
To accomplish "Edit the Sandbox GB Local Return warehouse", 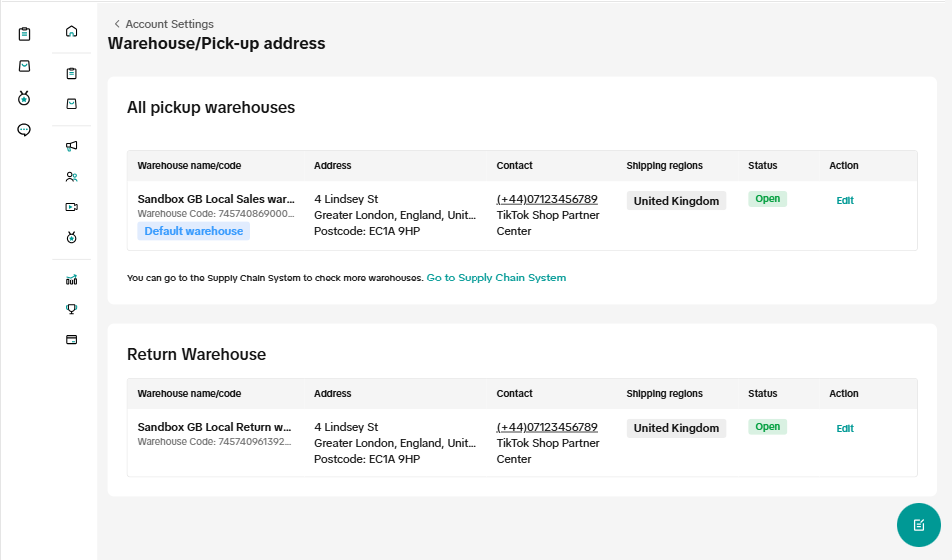I will (845, 428).
